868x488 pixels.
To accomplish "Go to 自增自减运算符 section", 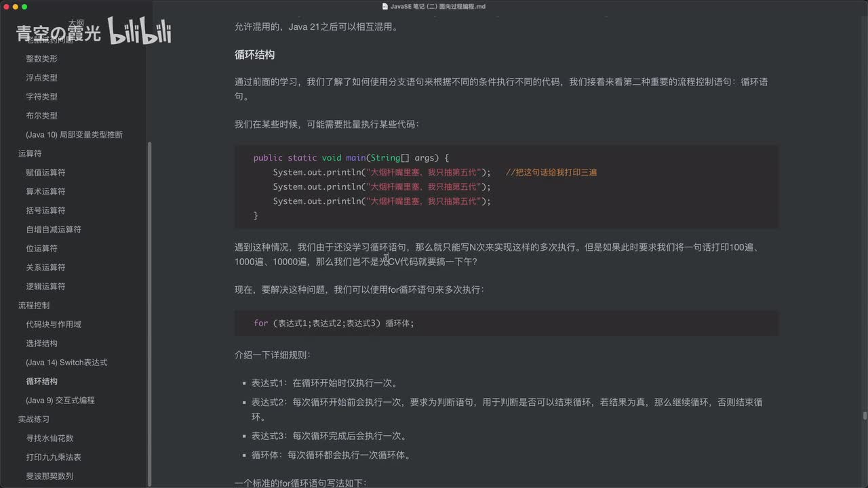I will click(54, 230).
